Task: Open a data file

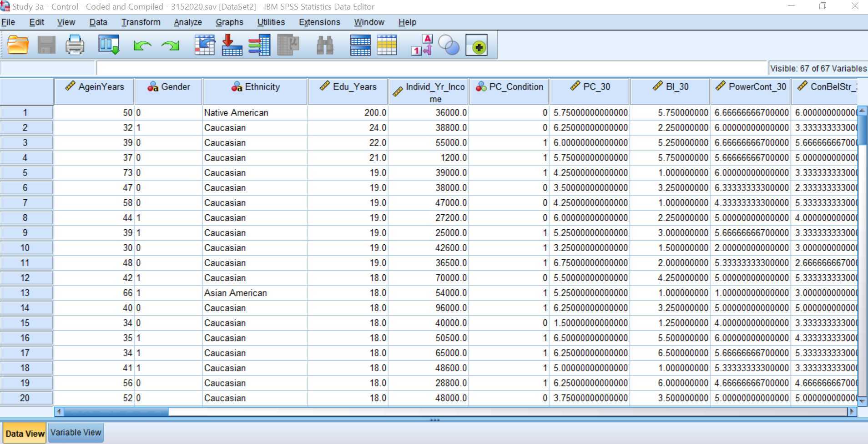Action: (x=18, y=45)
